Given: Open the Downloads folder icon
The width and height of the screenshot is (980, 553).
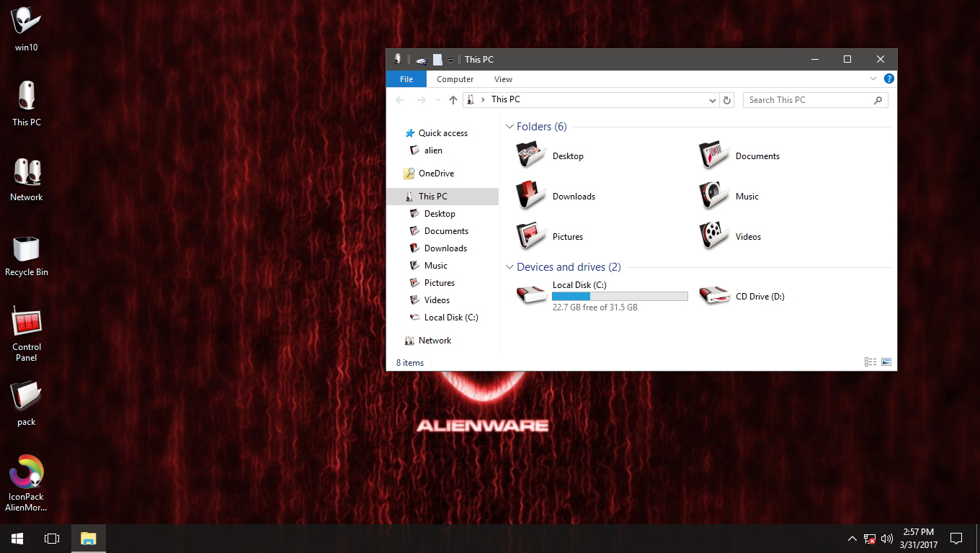Looking at the screenshot, I should (x=530, y=196).
